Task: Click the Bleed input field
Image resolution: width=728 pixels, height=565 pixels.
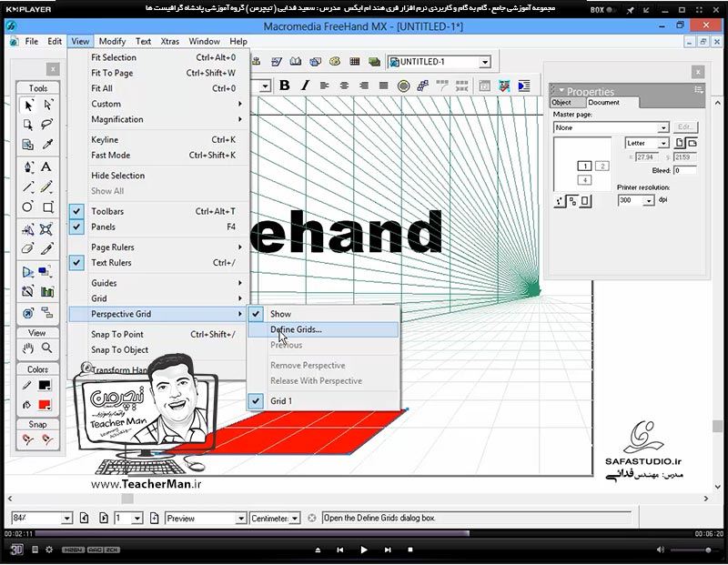Action: 685,171
